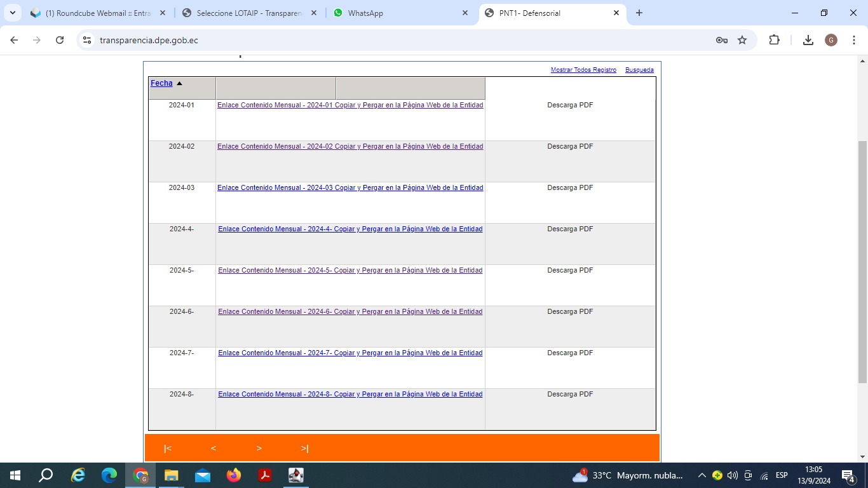Click the Mostrar Todos Registro link

pos(583,70)
